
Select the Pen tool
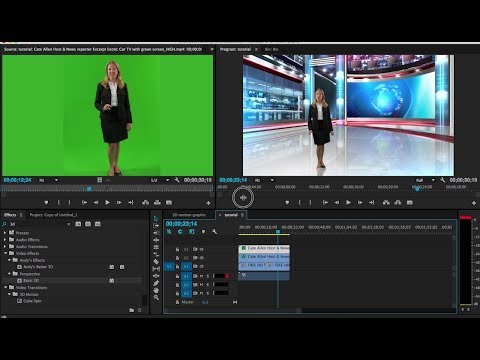click(156, 283)
